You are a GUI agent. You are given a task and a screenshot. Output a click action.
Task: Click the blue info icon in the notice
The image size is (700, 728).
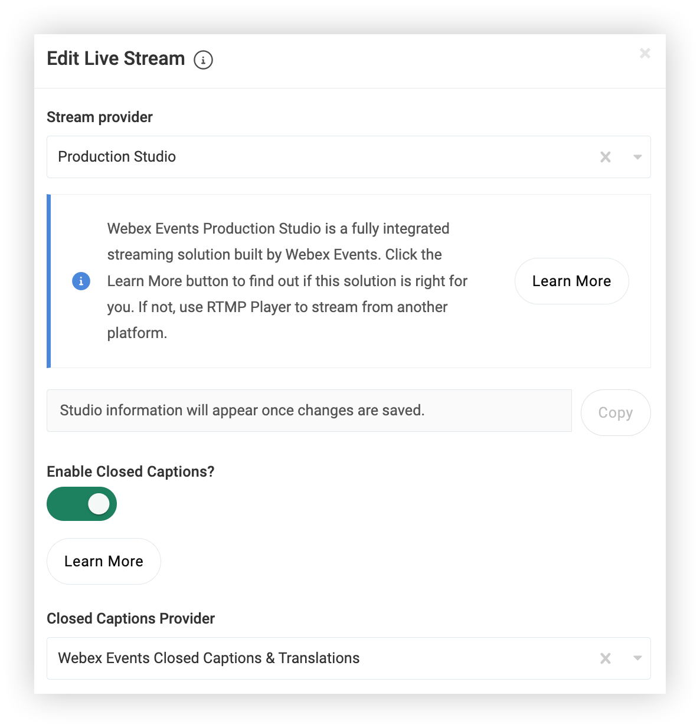81,281
